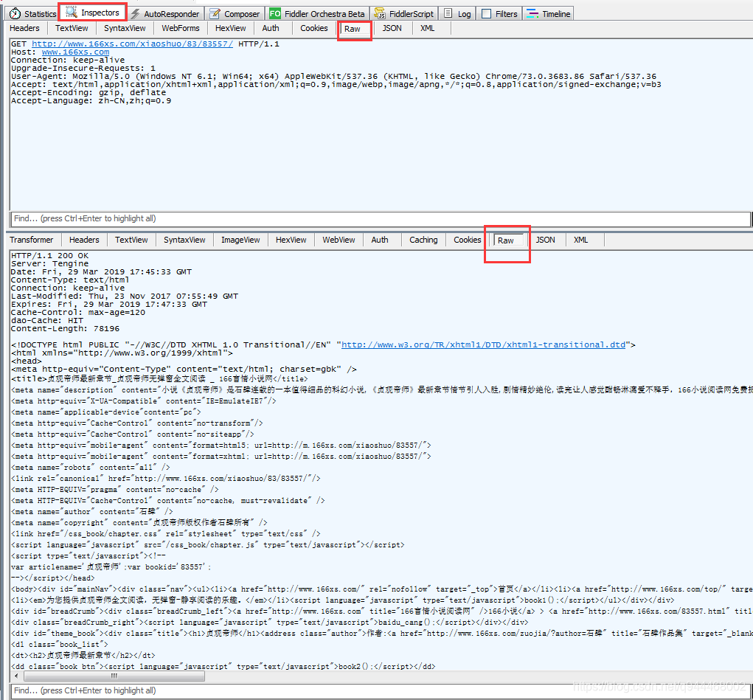Click the response horizontal scrollbar thumb
This screenshot has width=753, height=700.
tap(114, 676)
